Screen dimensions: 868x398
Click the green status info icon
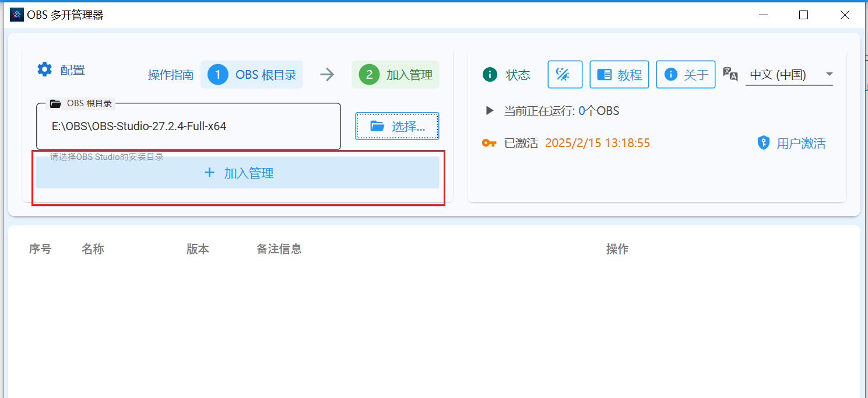click(x=490, y=75)
